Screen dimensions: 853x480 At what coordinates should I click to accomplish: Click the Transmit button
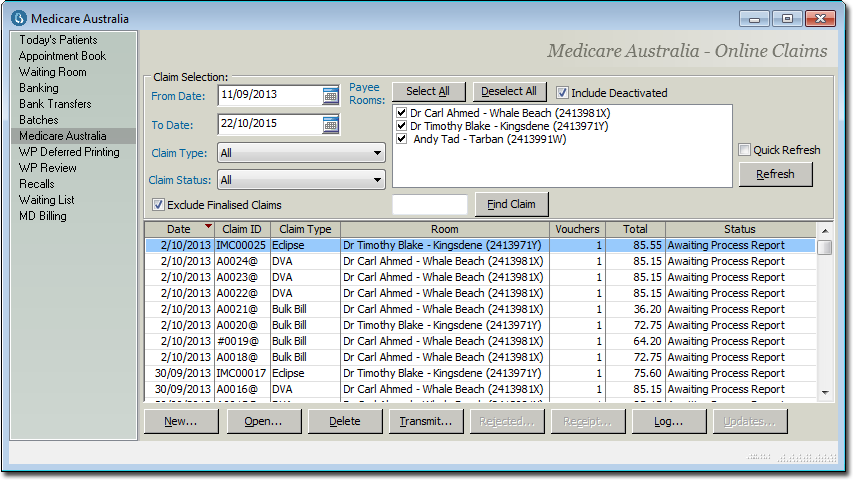click(426, 422)
